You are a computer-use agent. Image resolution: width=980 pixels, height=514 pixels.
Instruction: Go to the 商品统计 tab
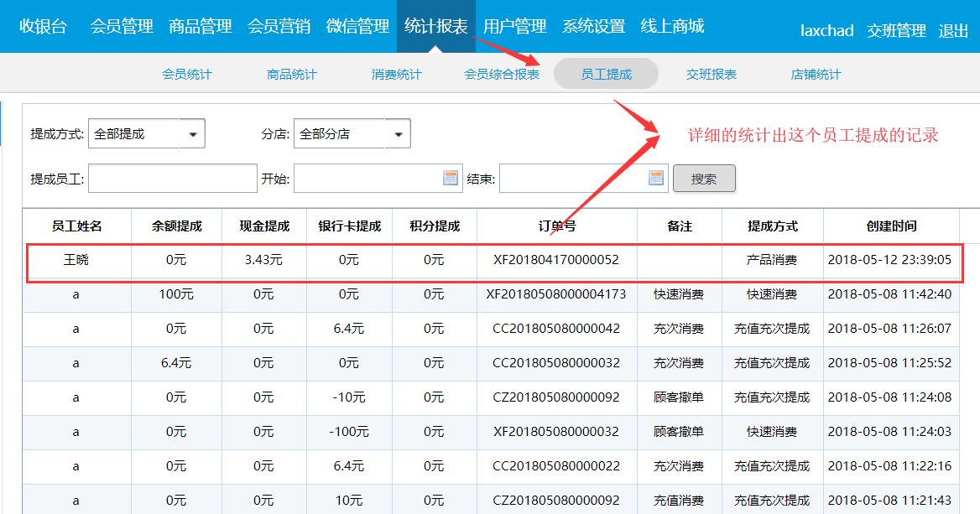[x=292, y=75]
